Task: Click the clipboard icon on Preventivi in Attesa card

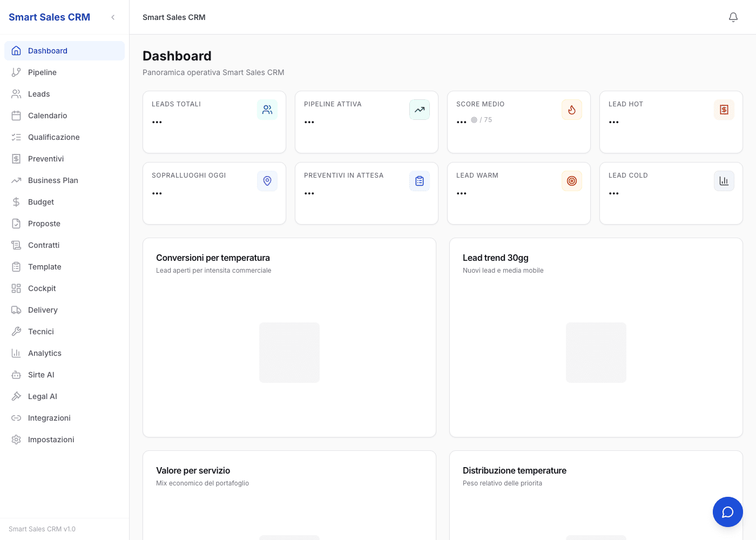Action: click(x=420, y=181)
